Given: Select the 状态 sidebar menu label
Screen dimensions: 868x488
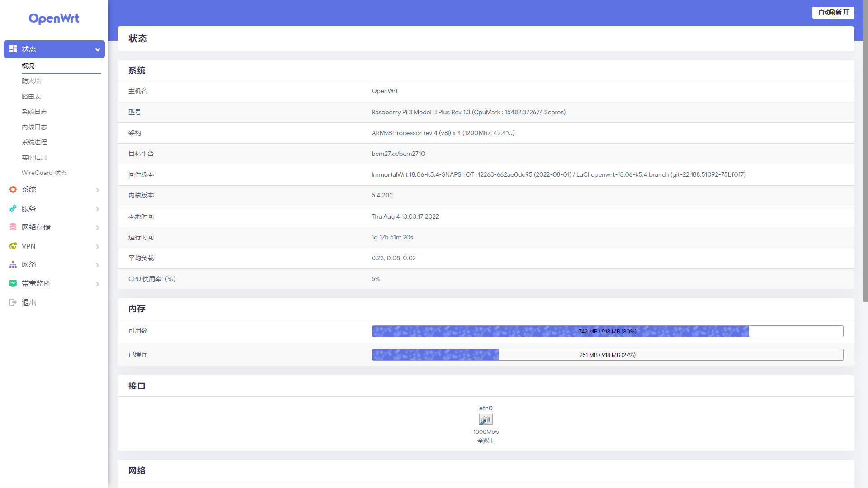Looking at the screenshot, I should [x=29, y=49].
